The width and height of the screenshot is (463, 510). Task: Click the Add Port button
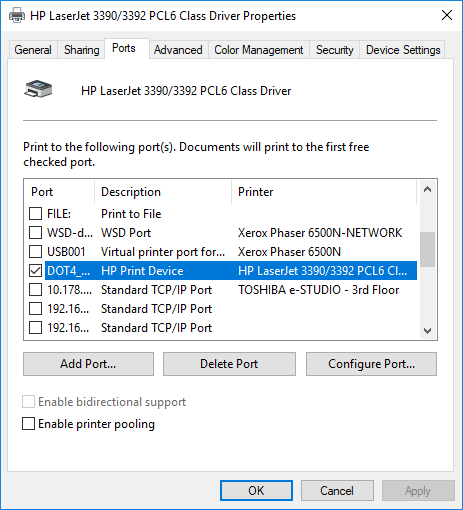pyautogui.click(x=88, y=364)
